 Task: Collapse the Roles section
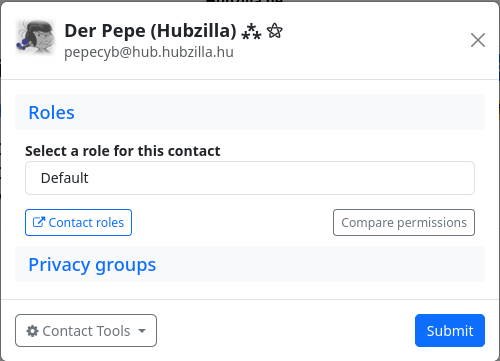(x=51, y=112)
